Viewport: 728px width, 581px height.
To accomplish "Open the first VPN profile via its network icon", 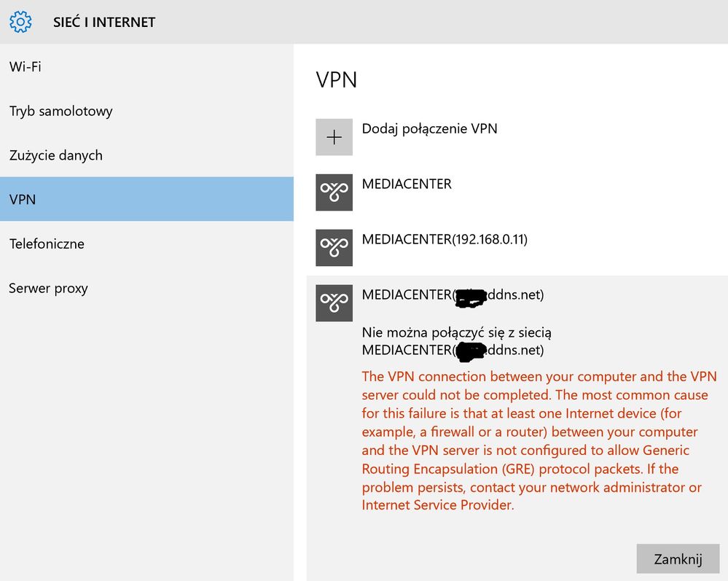I will (x=334, y=192).
